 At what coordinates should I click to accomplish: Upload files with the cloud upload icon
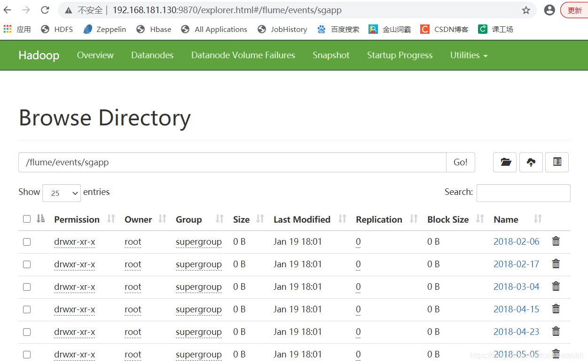coord(531,162)
